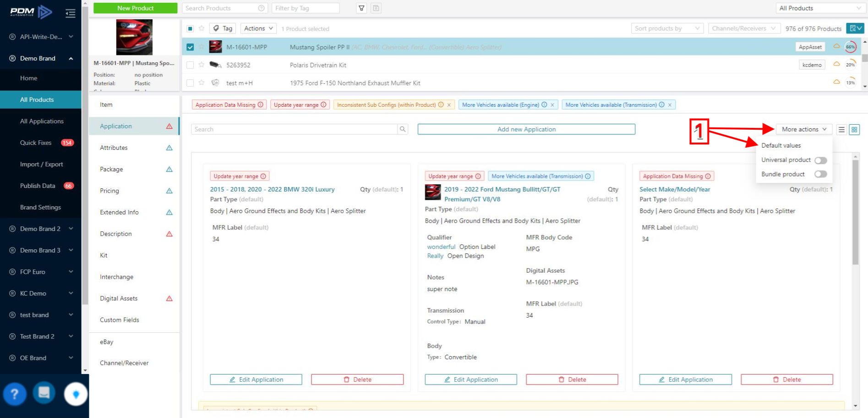
Task: Open the All Products dropdown
Action: tap(820, 8)
